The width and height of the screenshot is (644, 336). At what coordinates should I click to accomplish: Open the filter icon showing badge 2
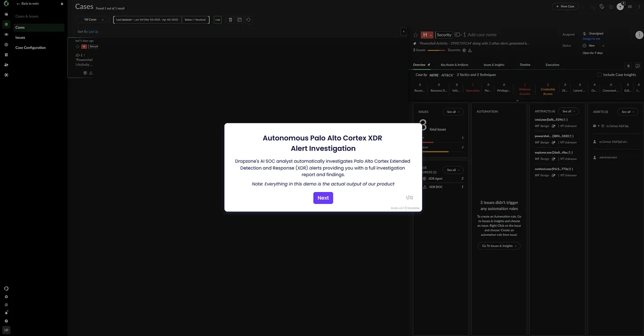coord(620,6)
